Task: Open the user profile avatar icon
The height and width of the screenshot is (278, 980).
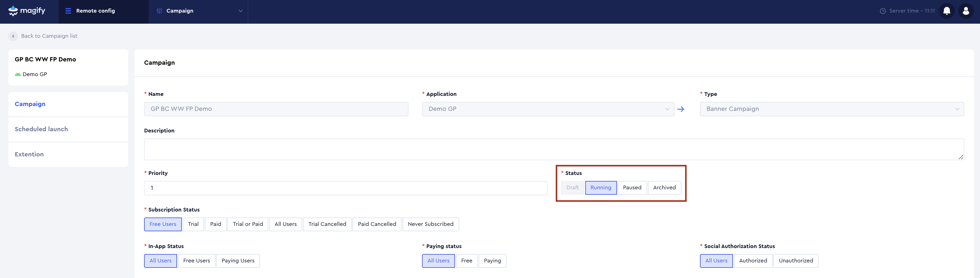Action: [x=966, y=11]
